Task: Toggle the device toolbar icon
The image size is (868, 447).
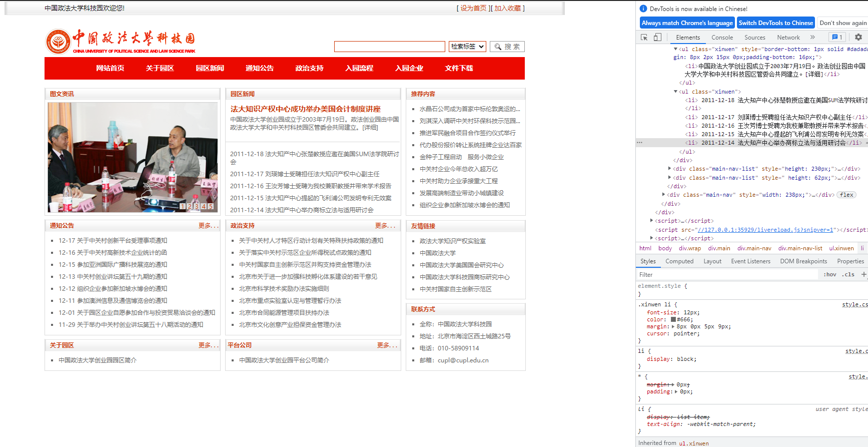Action: tap(657, 37)
